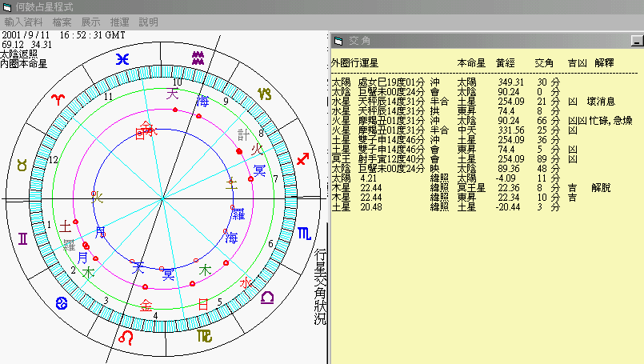The image size is (644, 364).
Task: Open the 輸入資料 menu
Action: point(23,22)
